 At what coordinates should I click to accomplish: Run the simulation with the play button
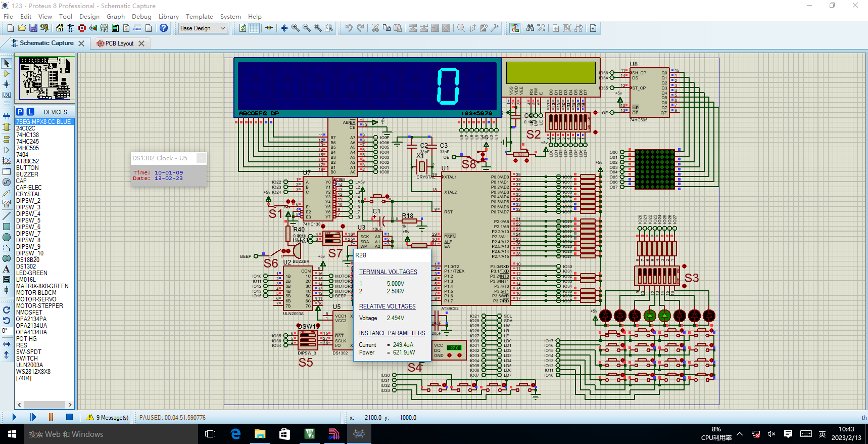click(x=14, y=417)
